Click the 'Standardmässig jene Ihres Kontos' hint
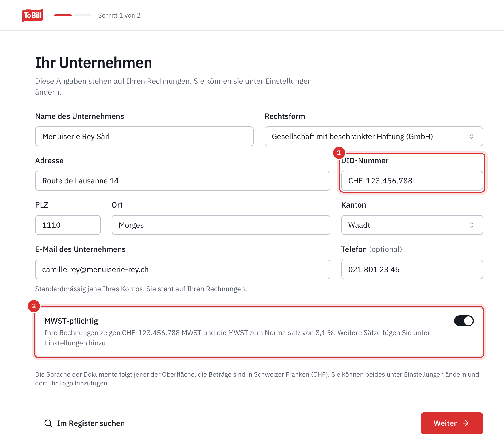 click(x=141, y=289)
